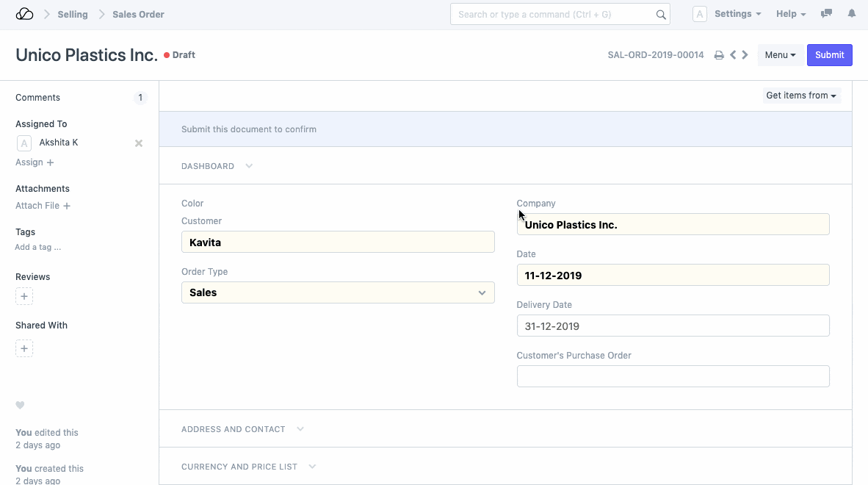The height and width of the screenshot is (485, 868).
Task: Click the Customer's Purchase Order field
Action: click(673, 376)
